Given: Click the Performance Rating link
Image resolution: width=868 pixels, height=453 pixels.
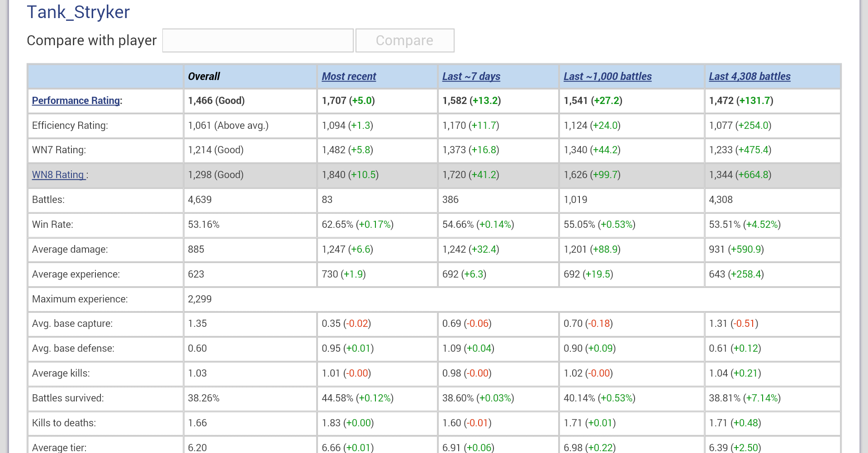Looking at the screenshot, I should (x=76, y=100).
